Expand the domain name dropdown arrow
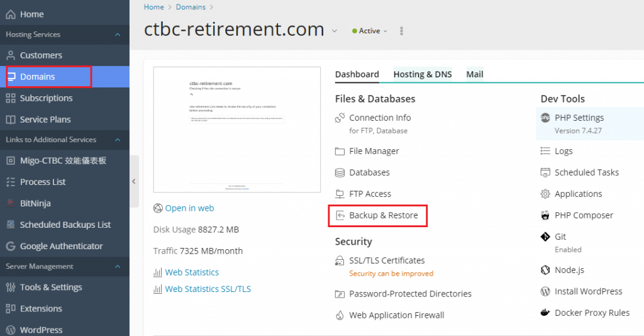This screenshot has height=336, width=644. (x=335, y=31)
